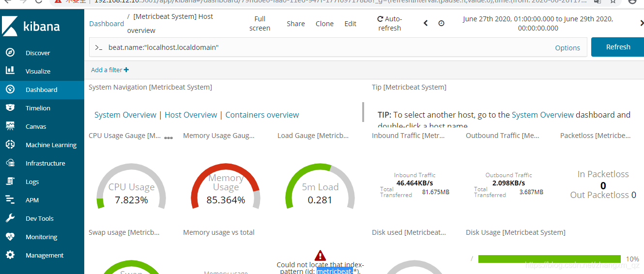Click Share in the top menu

296,23
